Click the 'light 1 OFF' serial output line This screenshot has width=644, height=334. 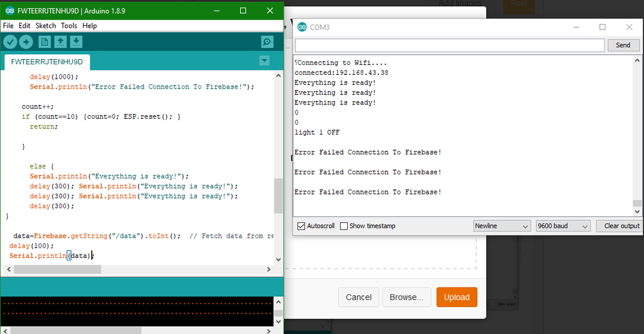(317, 132)
